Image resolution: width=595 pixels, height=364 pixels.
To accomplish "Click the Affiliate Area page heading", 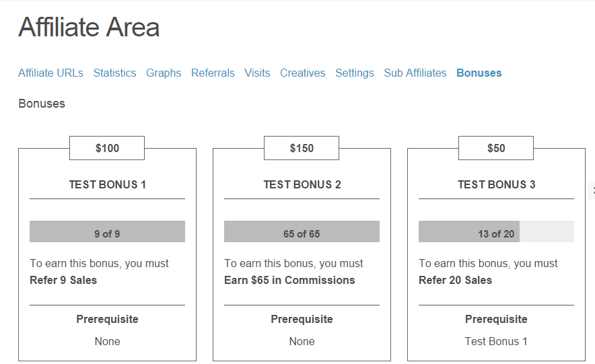I will [89, 28].
